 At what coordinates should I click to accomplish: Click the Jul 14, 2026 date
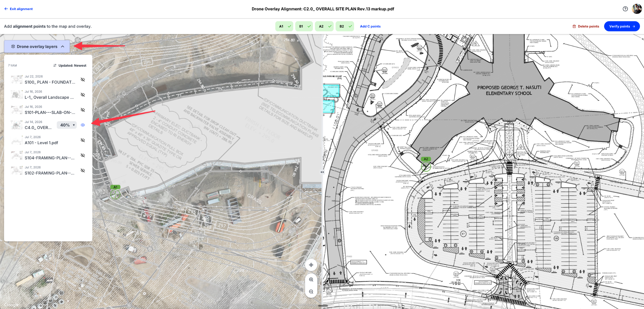pos(33,122)
